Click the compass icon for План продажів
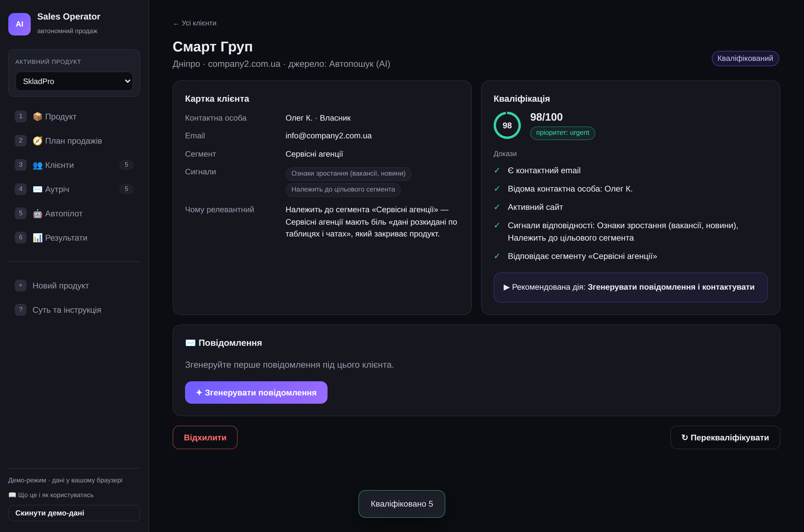 (x=37, y=141)
